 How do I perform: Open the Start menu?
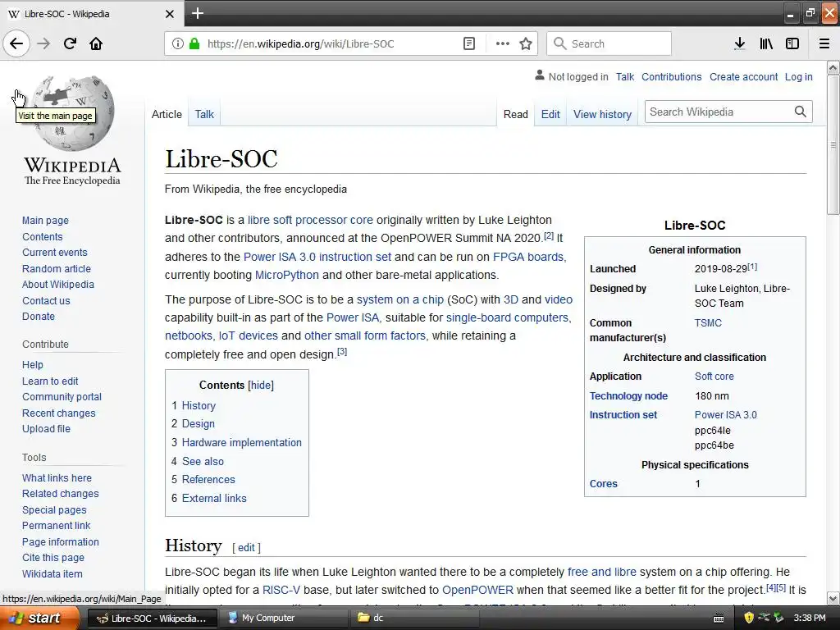click(39, 618)
